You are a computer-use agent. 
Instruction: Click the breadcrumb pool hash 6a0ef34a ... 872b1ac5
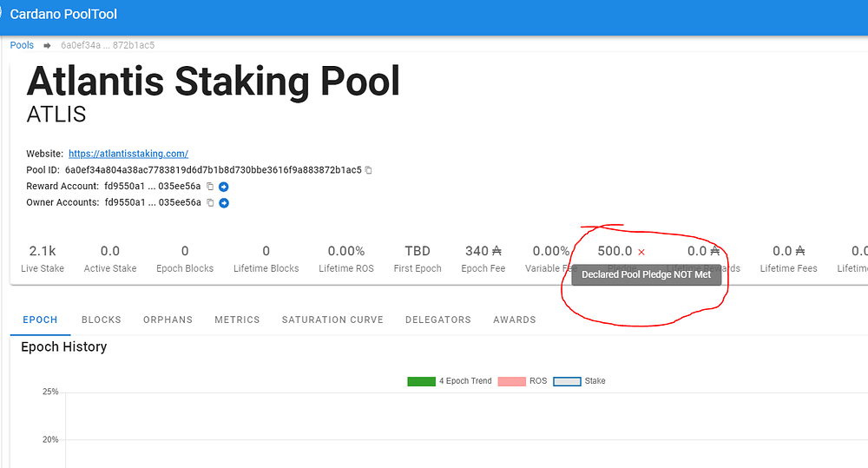coord(108,45)
